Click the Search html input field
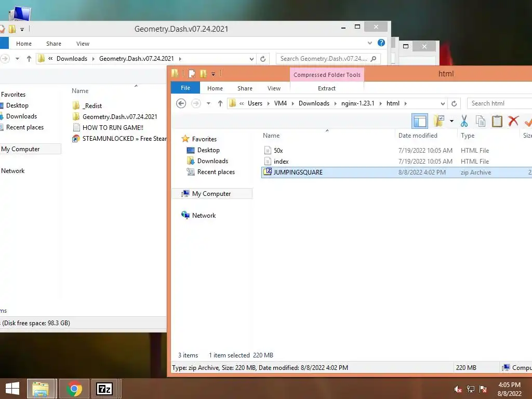 pos(499,103)
